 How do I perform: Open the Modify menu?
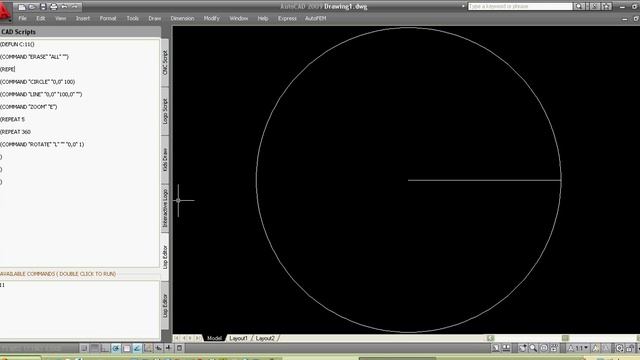coord(211,18)
